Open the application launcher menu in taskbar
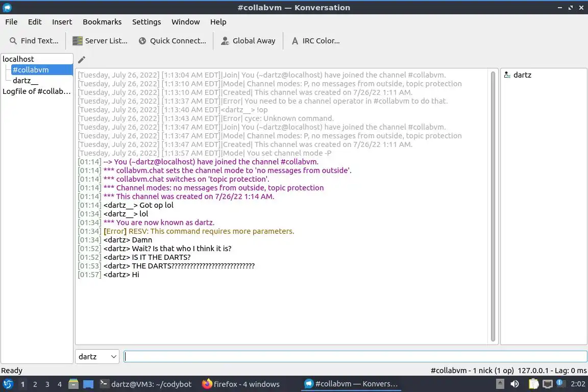 click(8, 384)
